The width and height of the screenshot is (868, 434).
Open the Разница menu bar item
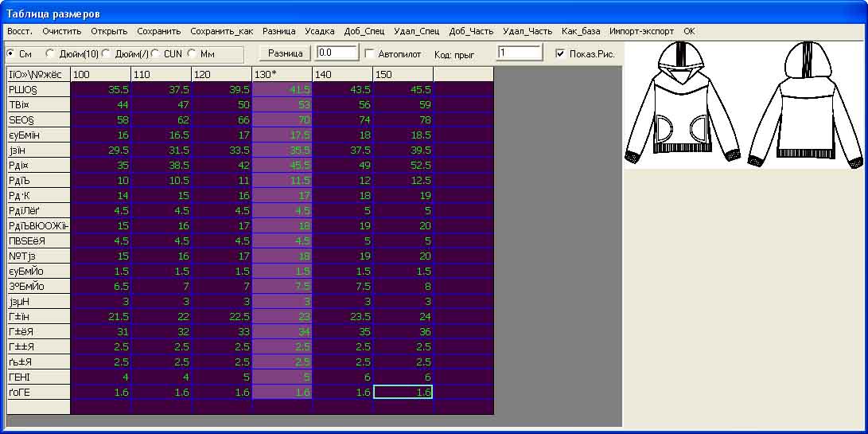coord(279,32)
